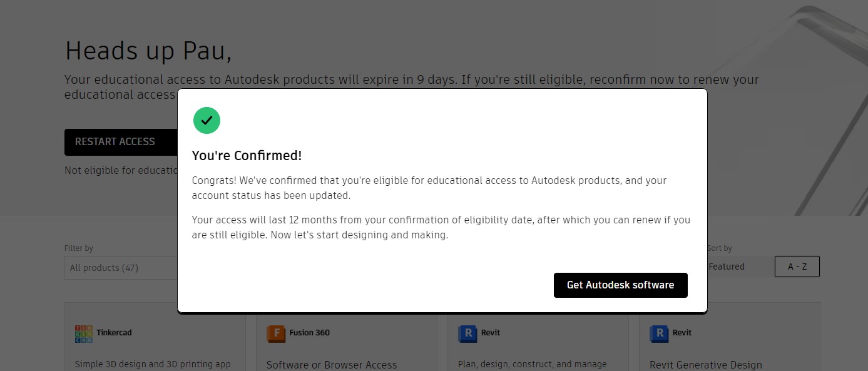
Task: Click the Revit Generative Design icon
Action: (658, 333)
